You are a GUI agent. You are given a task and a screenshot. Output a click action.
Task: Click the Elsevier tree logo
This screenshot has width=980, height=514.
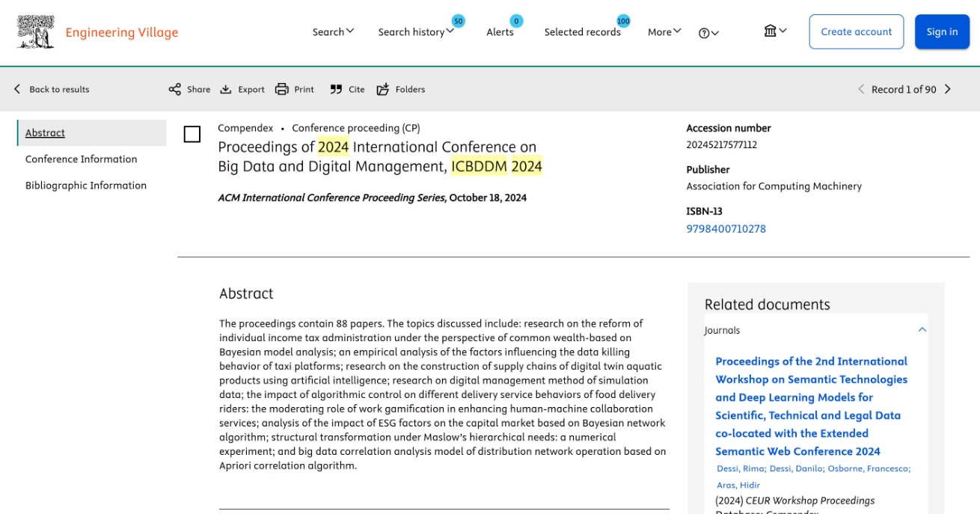click(36, 32)
